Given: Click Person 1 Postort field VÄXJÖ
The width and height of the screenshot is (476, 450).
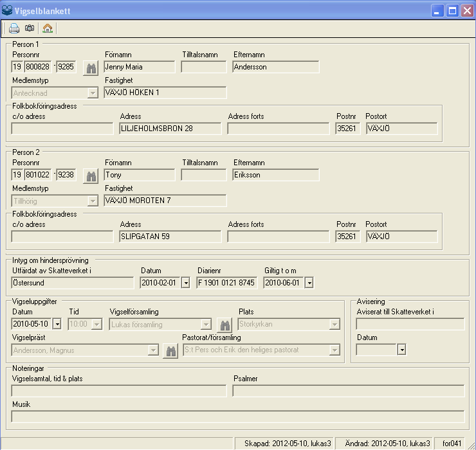Looking at the screenshot, I should [401, 129].
